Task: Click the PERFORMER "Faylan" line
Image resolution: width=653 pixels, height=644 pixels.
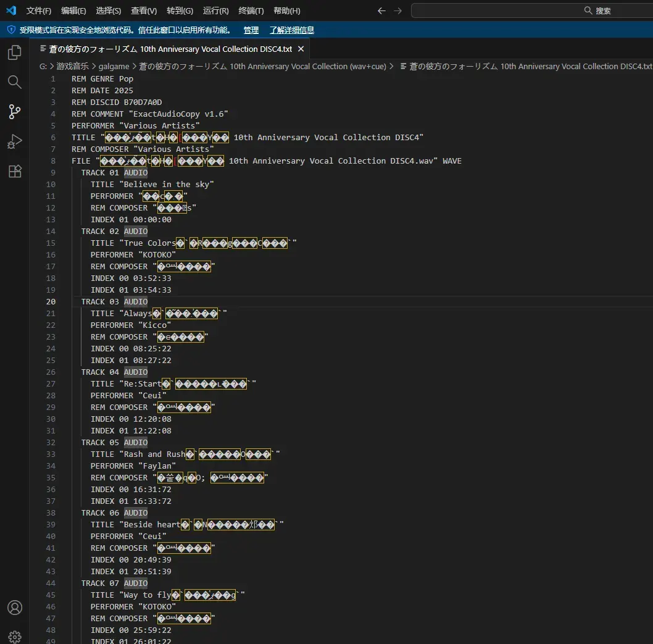Action: tap(133, 466)
